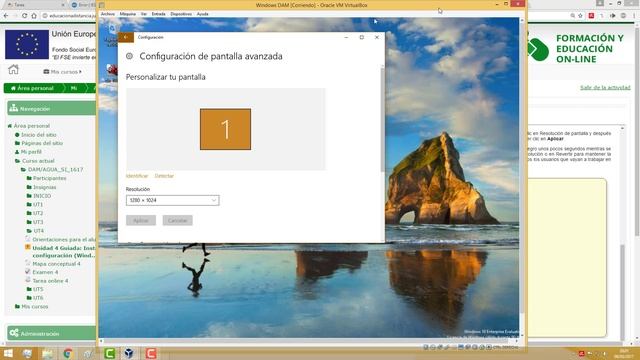The height and width of the screenshot is (360, 640).
Task: Open the Ver menu in VirtualBox
Action: pos(144,14)
